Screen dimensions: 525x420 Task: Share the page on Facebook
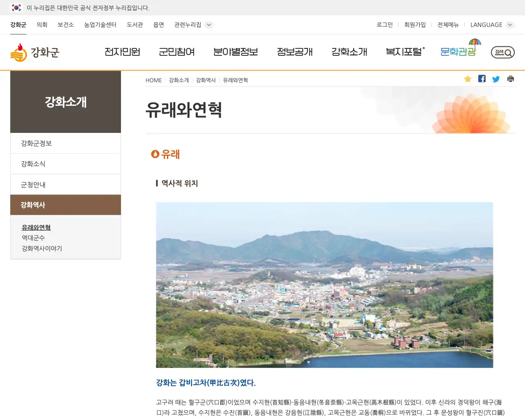(x=482, y=79)
